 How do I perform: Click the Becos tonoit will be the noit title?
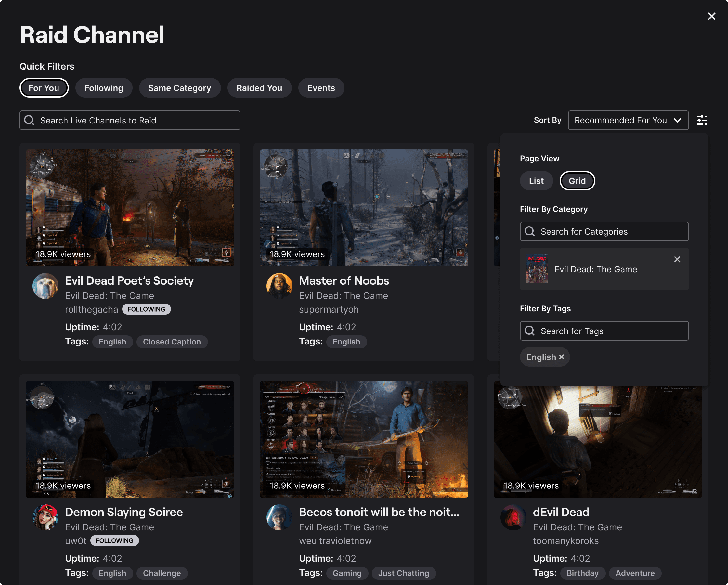click(x=379, y=512)
